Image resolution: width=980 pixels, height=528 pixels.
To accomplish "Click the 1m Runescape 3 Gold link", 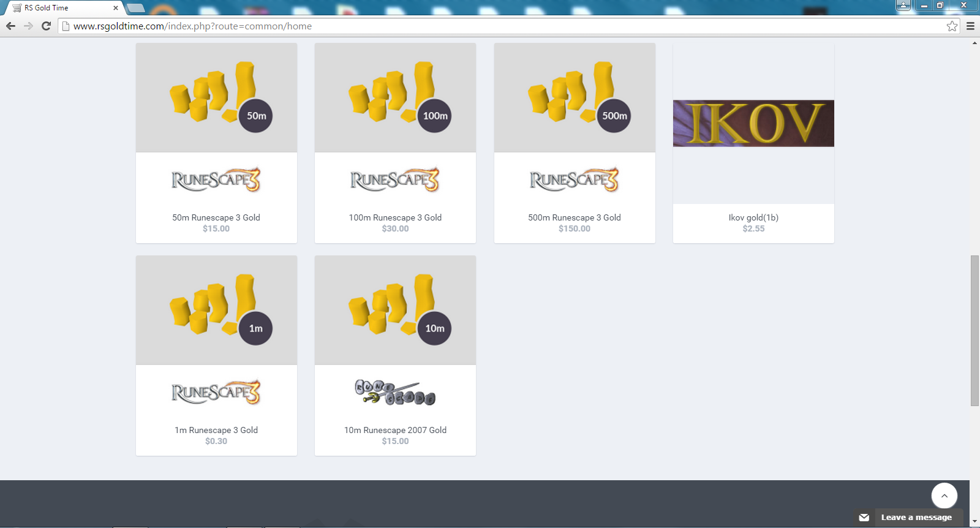I will click(216, 430).
